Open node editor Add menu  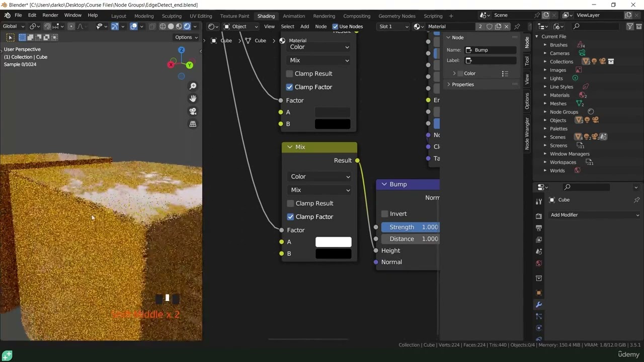(x=304, y=26)
